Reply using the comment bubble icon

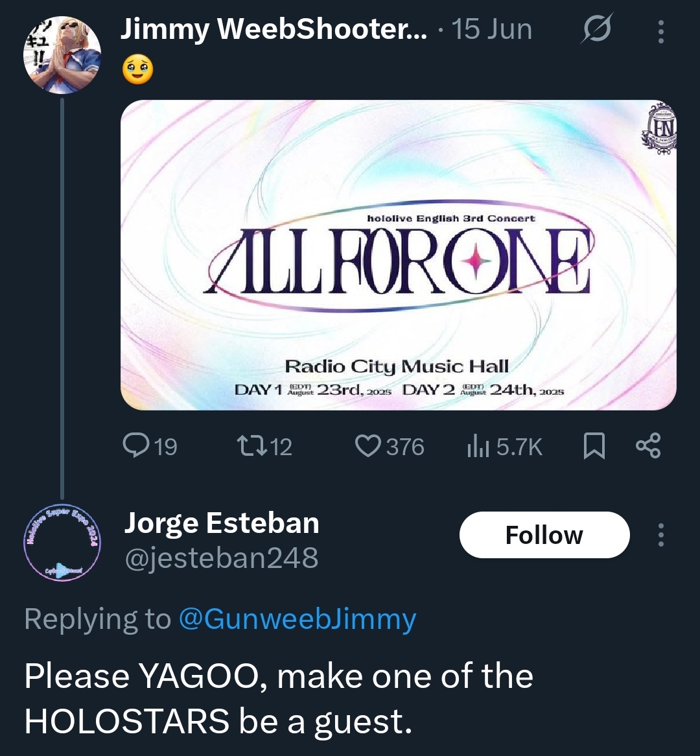pos(135,446)
